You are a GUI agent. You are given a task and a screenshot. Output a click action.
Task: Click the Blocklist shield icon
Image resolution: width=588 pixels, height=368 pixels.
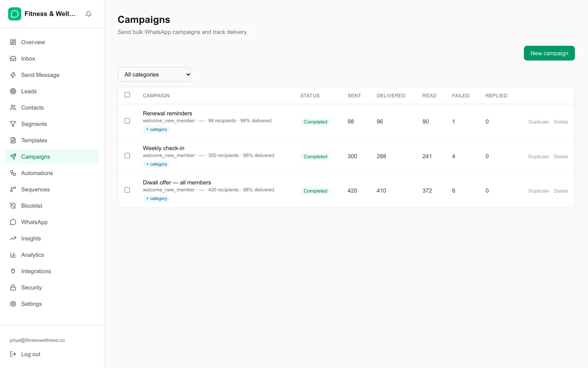pyautogui.click(x=13, y=206)
